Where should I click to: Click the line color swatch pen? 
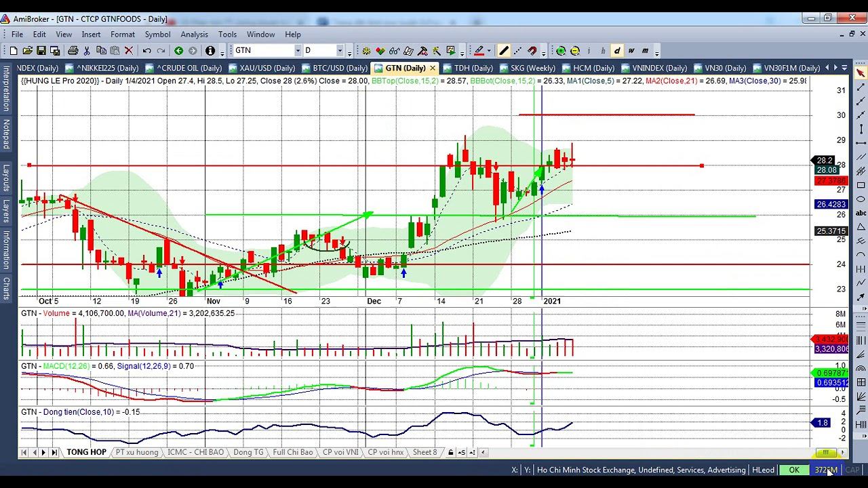(479, 51)
